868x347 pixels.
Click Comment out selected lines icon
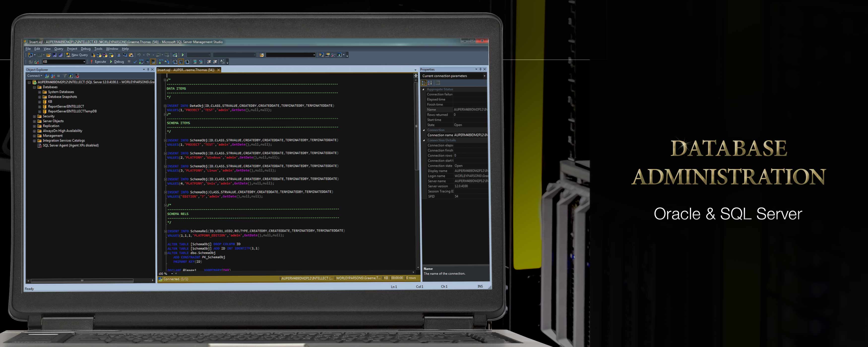(x=195, y=62)
